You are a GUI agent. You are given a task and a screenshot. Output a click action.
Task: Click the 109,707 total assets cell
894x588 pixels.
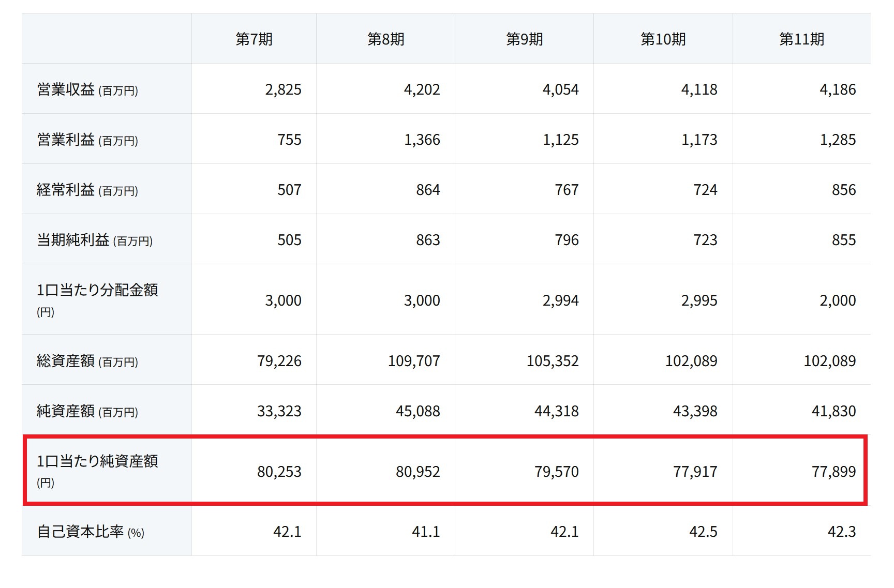(413, 361)
